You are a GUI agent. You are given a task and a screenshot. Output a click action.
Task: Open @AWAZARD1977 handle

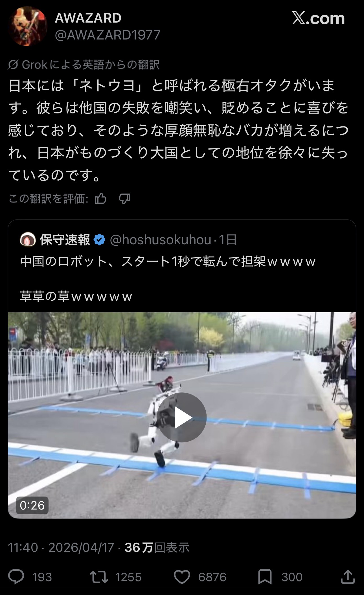pos(108,35)
